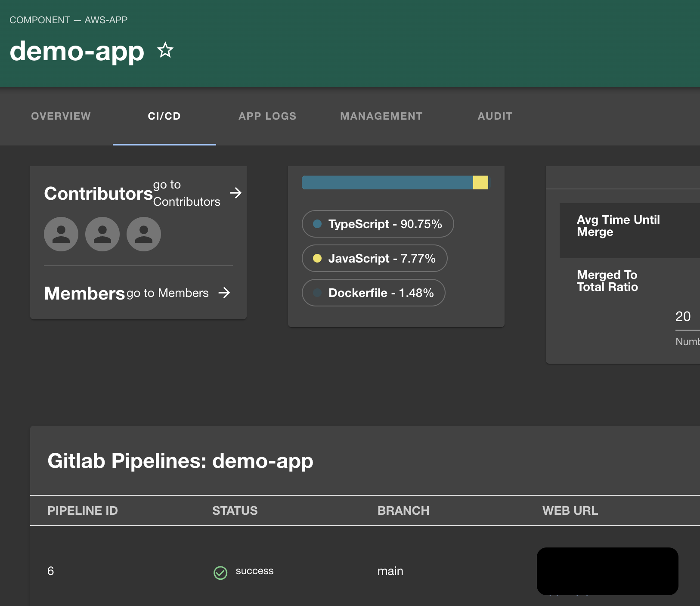The height and width of the screenshot is (606, 700).
Task: Click the go to Members arrow icon
Action: click(x=225, y=293)
